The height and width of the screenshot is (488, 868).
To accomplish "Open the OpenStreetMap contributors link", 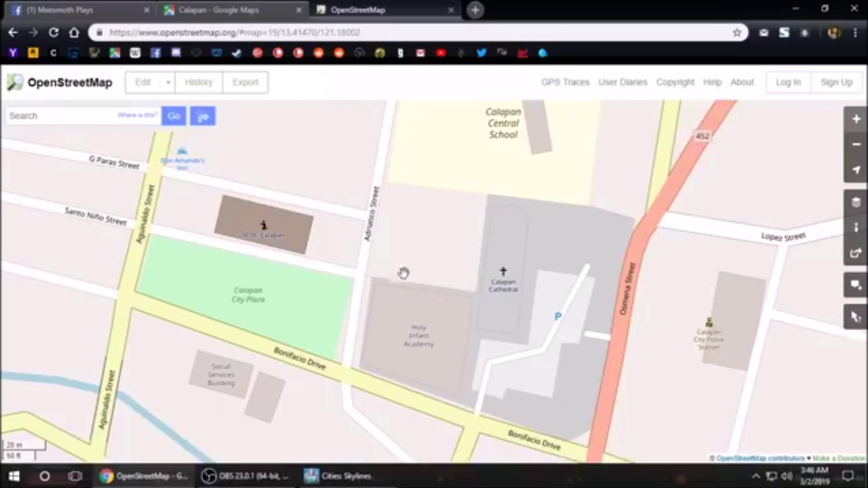I will point(761,458).
